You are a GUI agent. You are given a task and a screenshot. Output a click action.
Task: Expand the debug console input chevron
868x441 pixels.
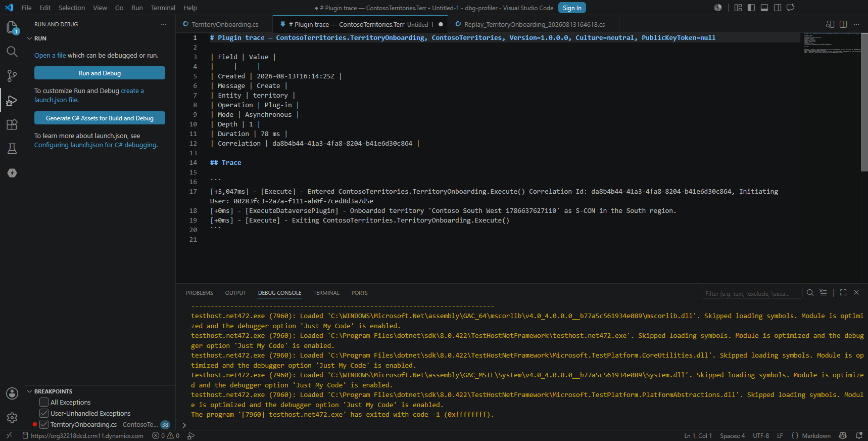coord(184,425)
